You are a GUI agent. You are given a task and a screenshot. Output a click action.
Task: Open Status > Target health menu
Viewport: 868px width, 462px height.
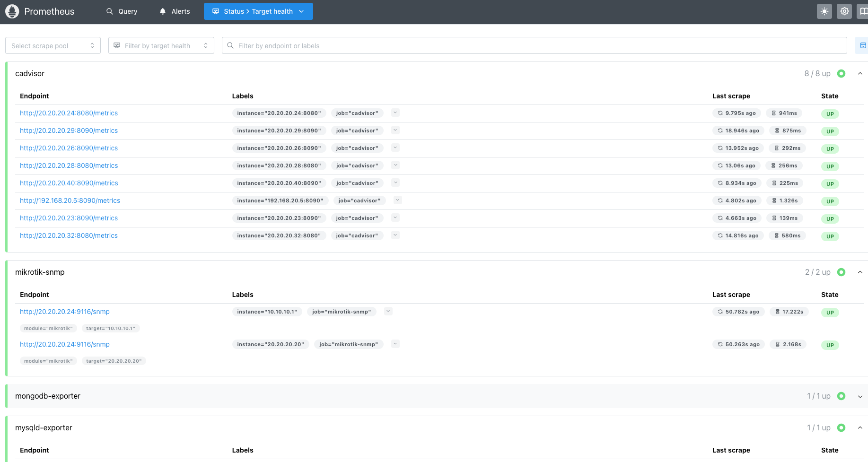(258, 11)
